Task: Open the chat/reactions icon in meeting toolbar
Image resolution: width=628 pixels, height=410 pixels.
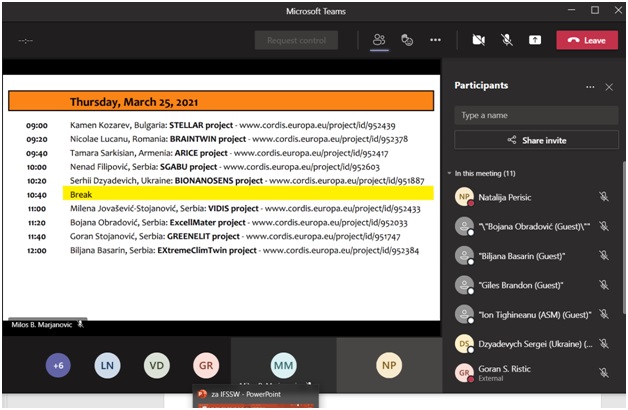Action: tap(407, 40)
